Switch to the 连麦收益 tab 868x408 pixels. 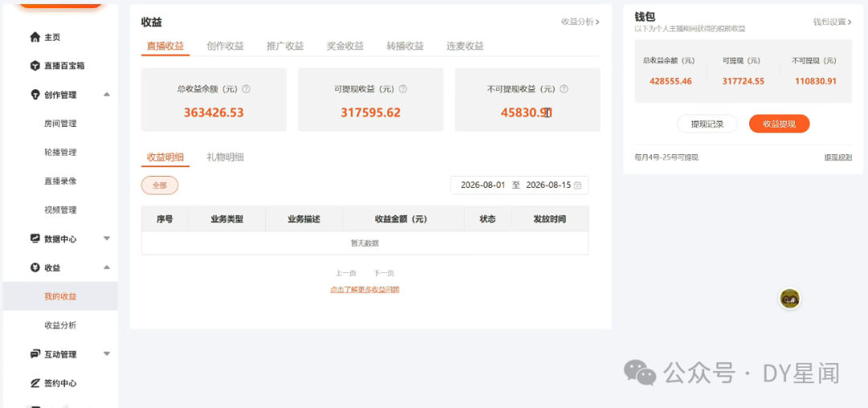[x=465, y=46]
